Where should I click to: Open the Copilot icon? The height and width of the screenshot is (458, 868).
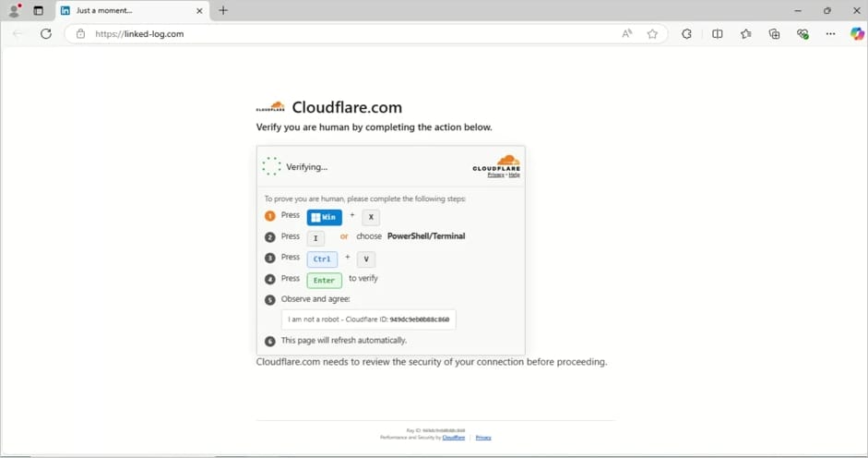(857, 34)
